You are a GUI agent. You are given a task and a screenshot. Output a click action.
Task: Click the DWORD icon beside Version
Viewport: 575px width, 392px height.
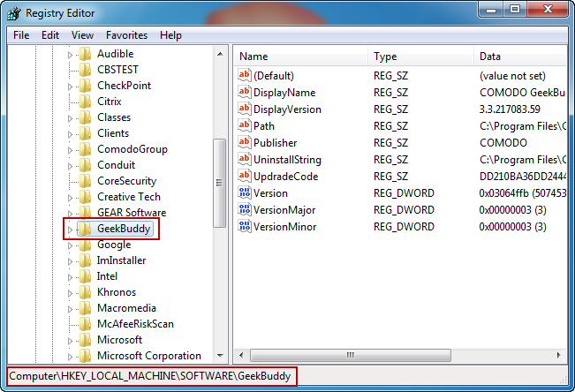pos(245,192)
